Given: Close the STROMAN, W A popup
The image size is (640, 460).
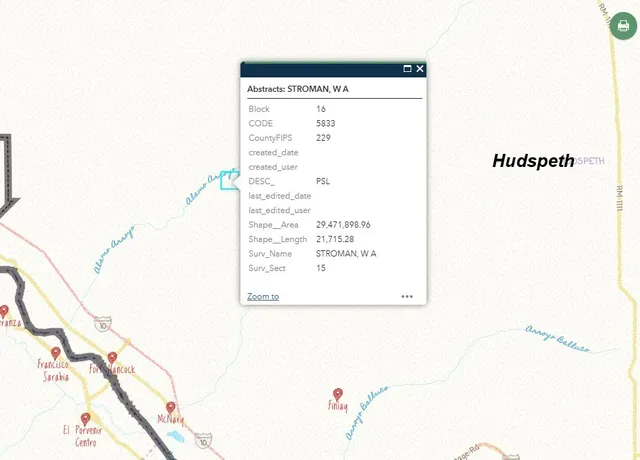Looking at the screenshot, I should 420,69.
